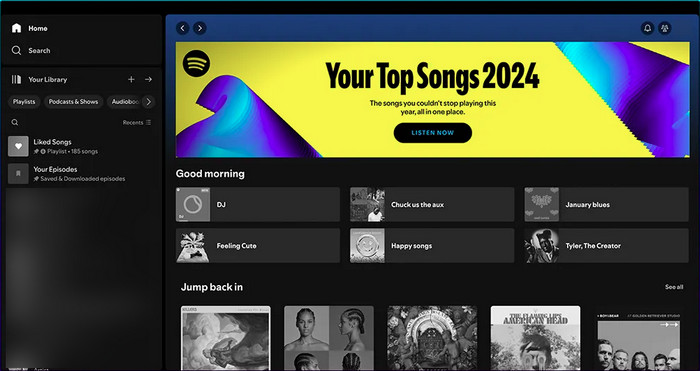
Task: Open Liked Songs heart thumbnail
Action: tap(18, 146)
